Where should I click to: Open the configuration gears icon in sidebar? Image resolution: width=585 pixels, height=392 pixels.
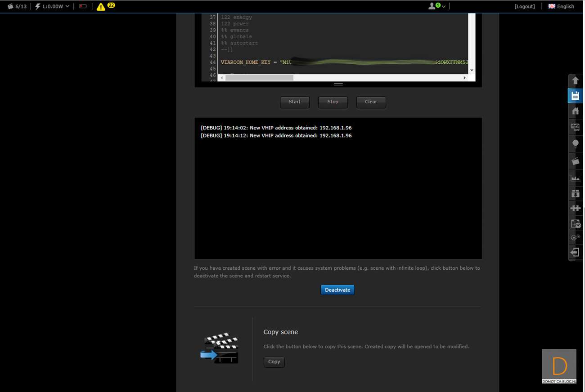pos(575,238)
